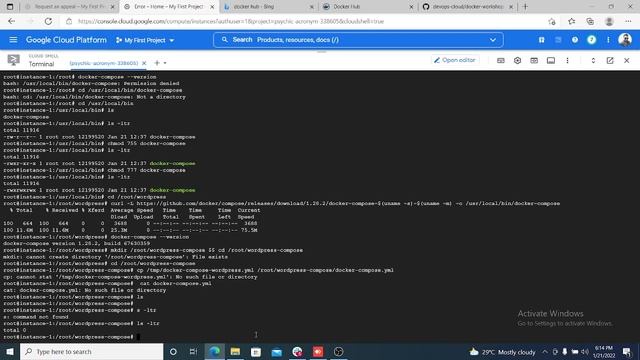The width and height of the screenshot is (640, 360).
Task: Open the volume control in the tray
Action: coord(585,351)
